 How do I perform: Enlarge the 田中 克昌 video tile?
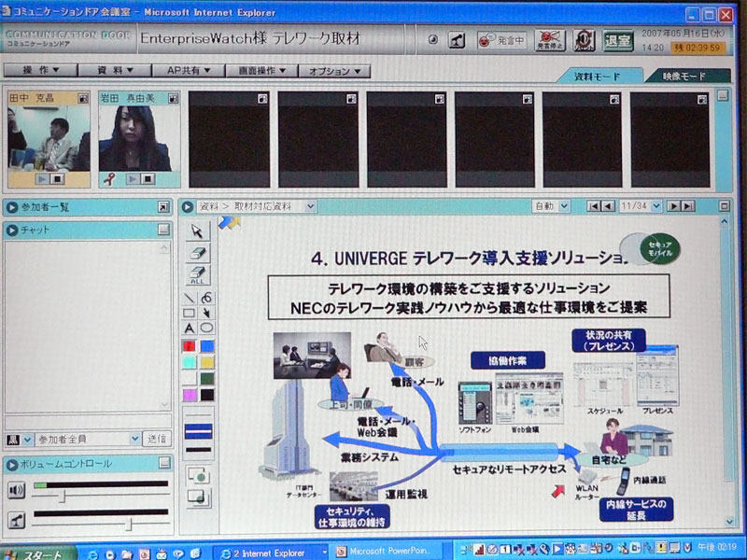pyautogui.click(x=83, y=98)
